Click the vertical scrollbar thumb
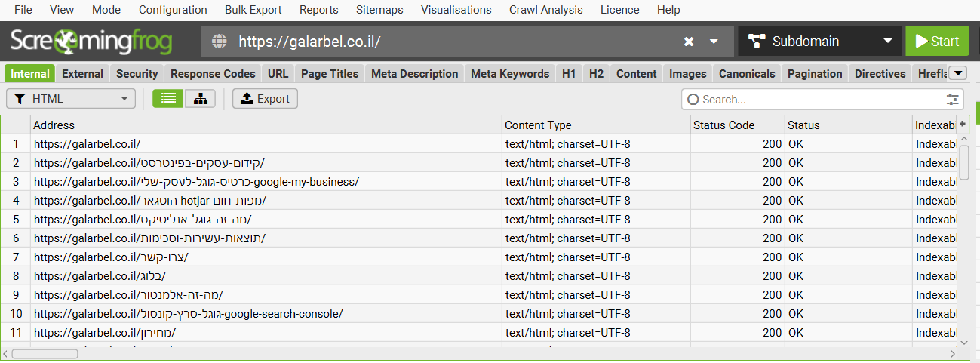980x363 pixels. 963,162
